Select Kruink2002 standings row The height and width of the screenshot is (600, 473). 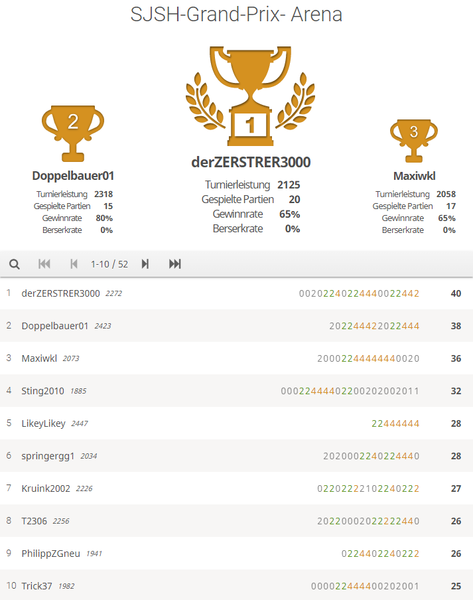236,488
